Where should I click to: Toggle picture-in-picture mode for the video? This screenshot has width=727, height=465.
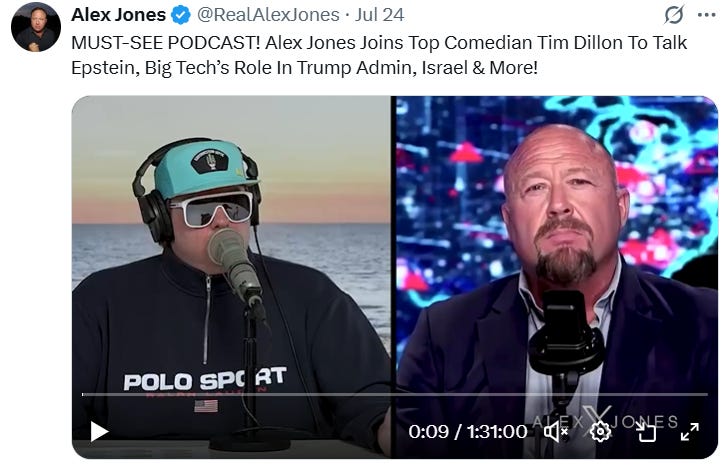(x=645, y=432)
